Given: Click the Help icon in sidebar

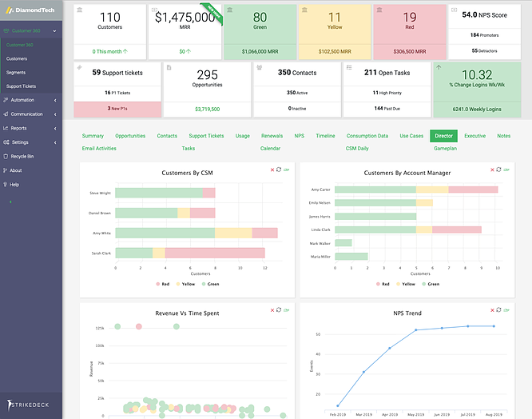Looking at the screenshot, I should (x=5, y=185).
